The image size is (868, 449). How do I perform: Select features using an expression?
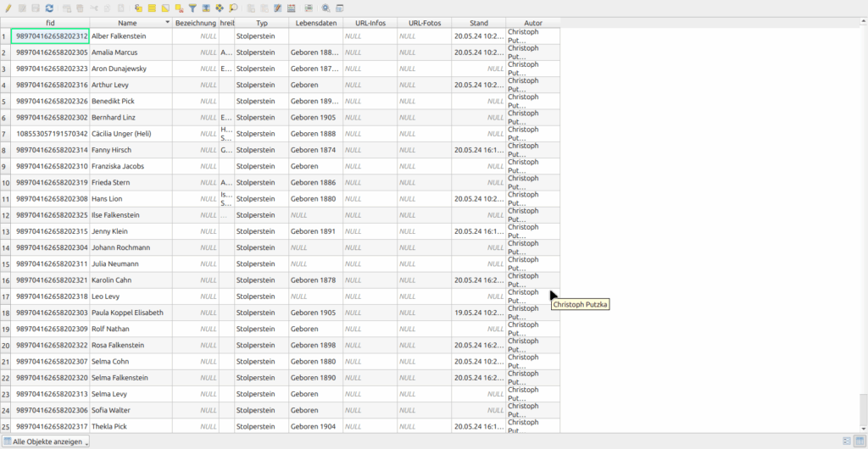tap(138, 8)
